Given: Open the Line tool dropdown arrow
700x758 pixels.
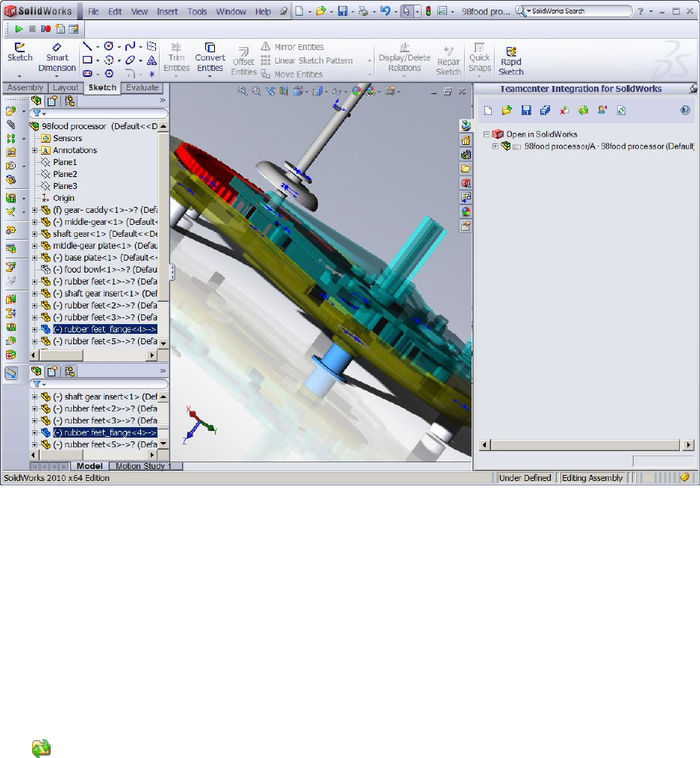Looking at the screenshot, I should 98,47.
